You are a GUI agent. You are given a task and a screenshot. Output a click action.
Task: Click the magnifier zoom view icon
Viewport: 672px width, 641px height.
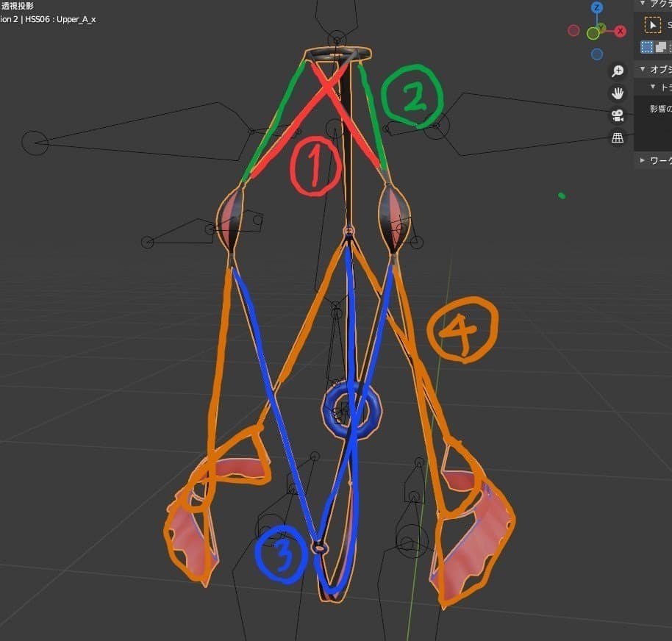pos(618,71)
